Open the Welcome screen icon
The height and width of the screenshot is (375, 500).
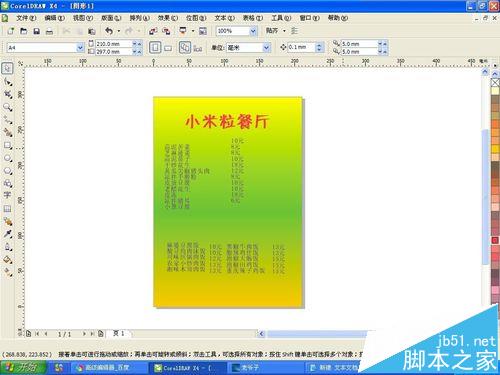pyautogui.click(x=203, y=31)
